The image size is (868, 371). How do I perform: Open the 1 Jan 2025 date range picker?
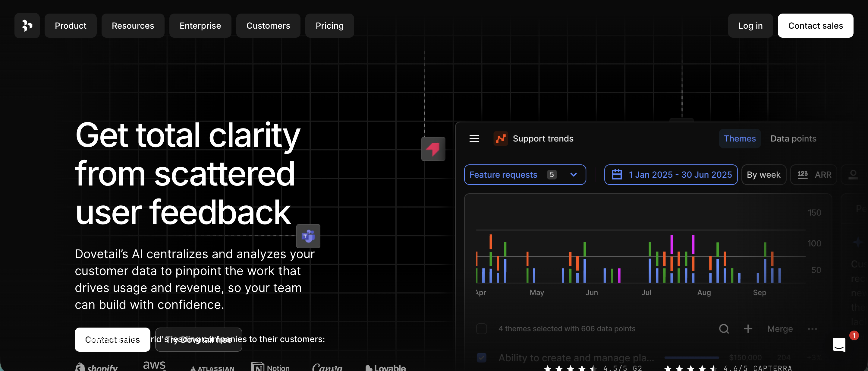[x=671, y=175]
